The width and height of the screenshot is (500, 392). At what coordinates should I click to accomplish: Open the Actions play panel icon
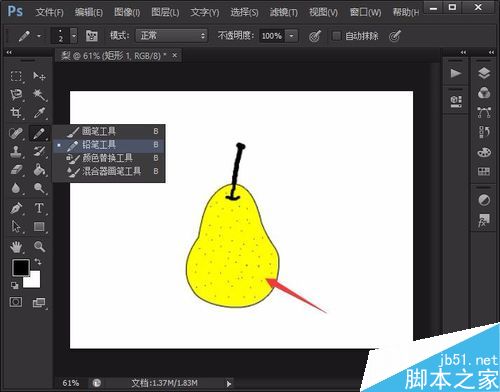click(456, 73)
